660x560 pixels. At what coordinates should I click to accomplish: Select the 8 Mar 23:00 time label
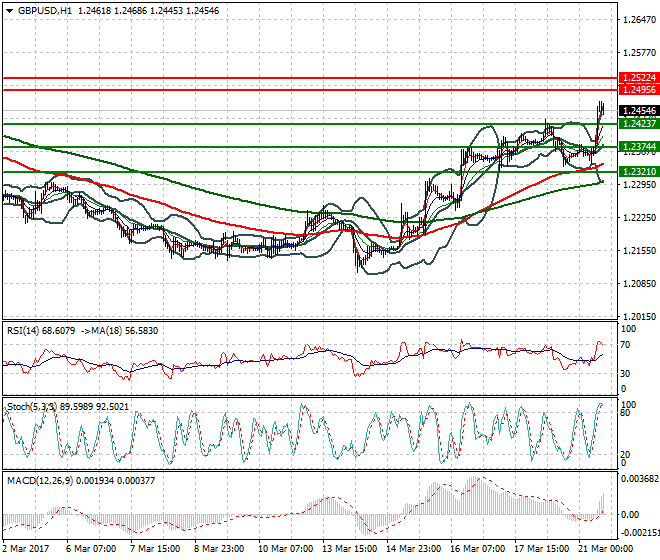[x=219, y=549]
